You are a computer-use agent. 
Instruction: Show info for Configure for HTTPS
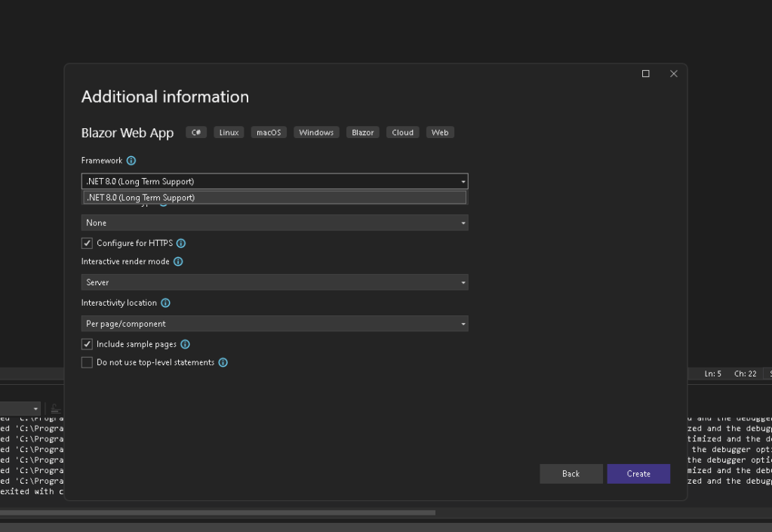(180, 243)
